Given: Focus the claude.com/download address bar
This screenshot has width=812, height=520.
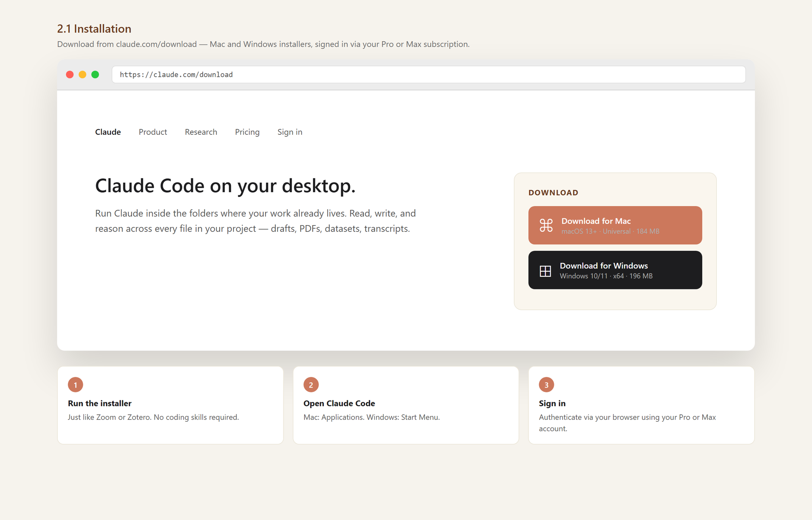Looking at the screenshot, I should pyautogui.click(x=429, y=75).
